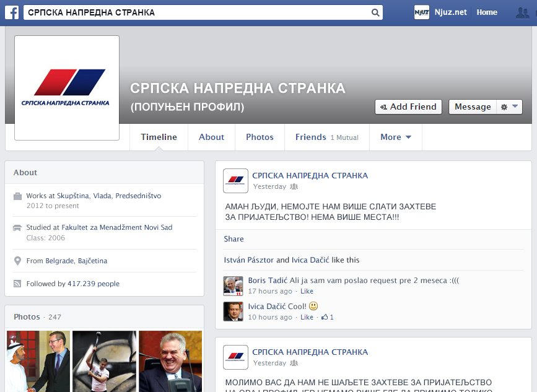Like Ivica Dačić's comment
The height and width of the screenshot is (392, 537).
pyautogui.click(x=307, y=317)
